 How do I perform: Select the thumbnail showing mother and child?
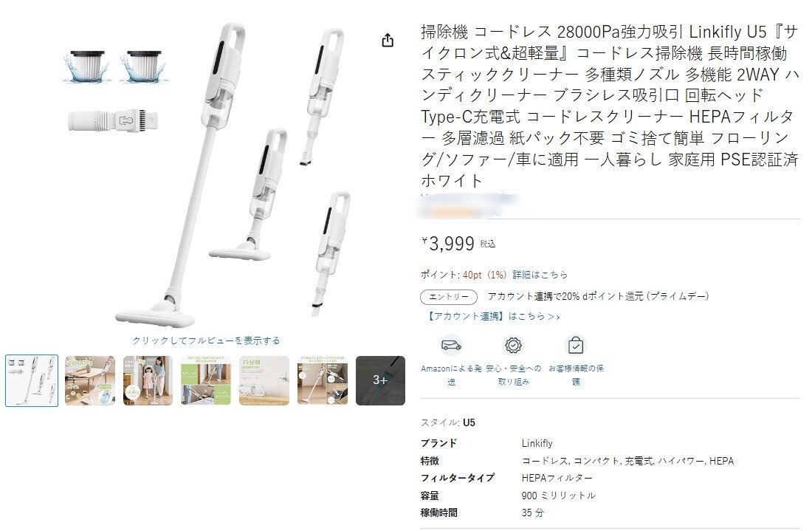coord(148,380)
